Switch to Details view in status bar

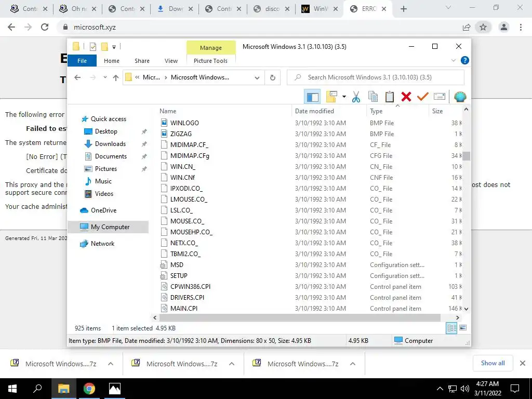pos(451,328)
